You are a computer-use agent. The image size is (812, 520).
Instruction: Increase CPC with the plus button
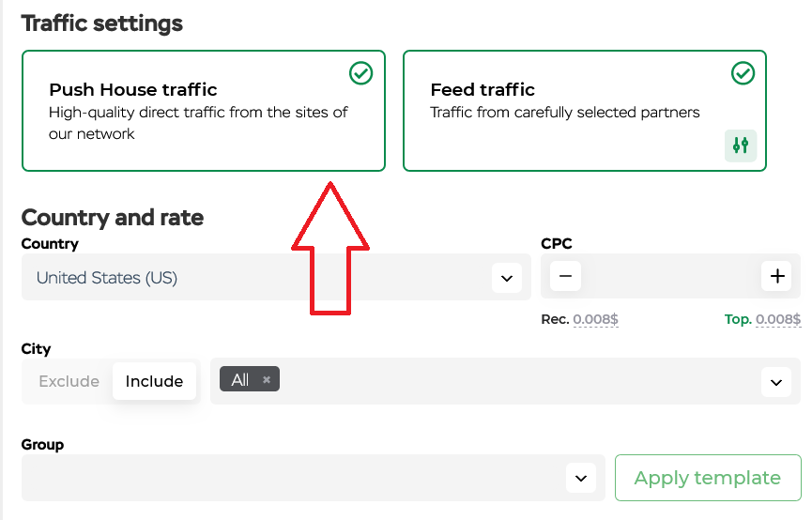click(x=776, y=276)
